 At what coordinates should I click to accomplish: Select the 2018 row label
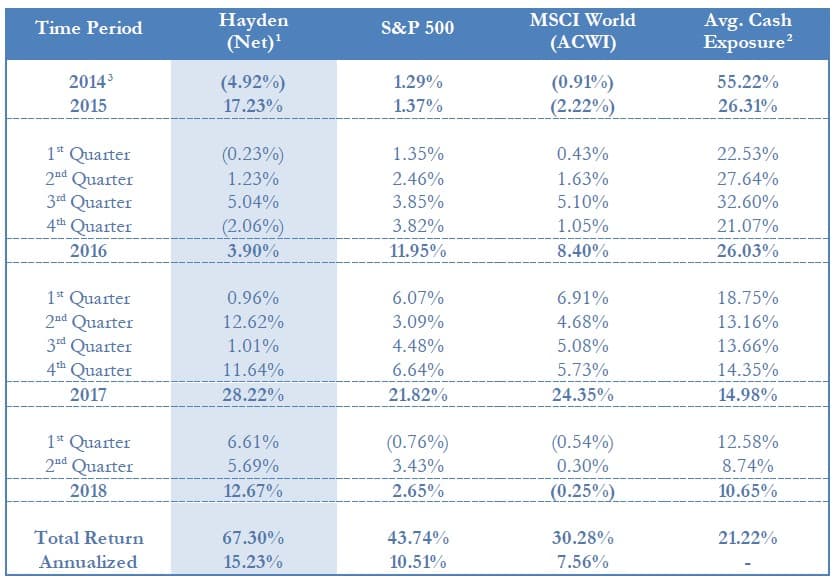point(88,491)
